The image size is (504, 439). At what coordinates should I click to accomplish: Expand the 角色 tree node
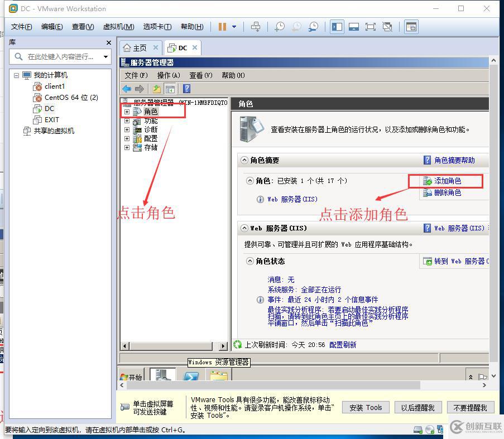(127, 112)
